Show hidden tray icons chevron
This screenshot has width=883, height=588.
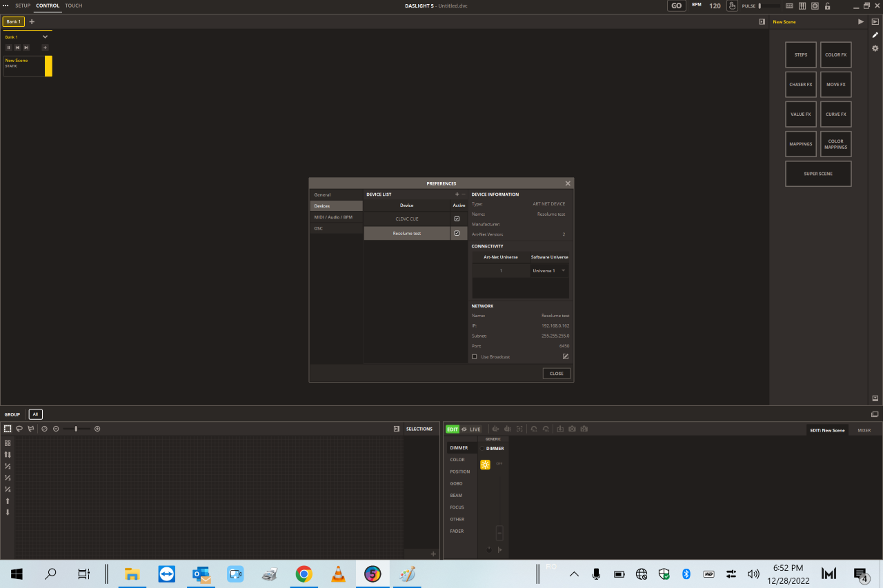573,574
